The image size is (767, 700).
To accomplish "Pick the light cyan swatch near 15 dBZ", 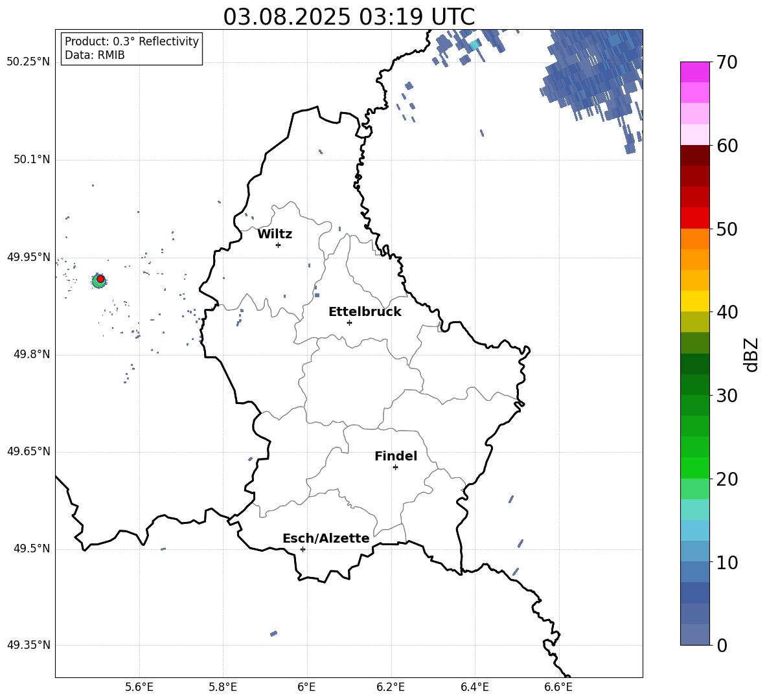I will [695, 510].
